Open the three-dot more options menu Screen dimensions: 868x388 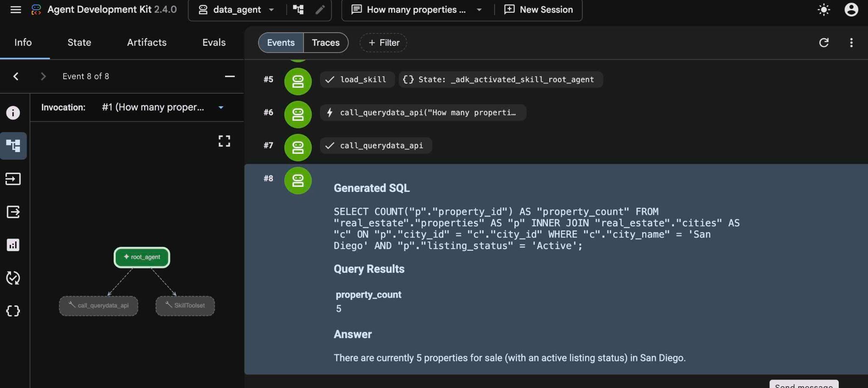pos(851,42)
